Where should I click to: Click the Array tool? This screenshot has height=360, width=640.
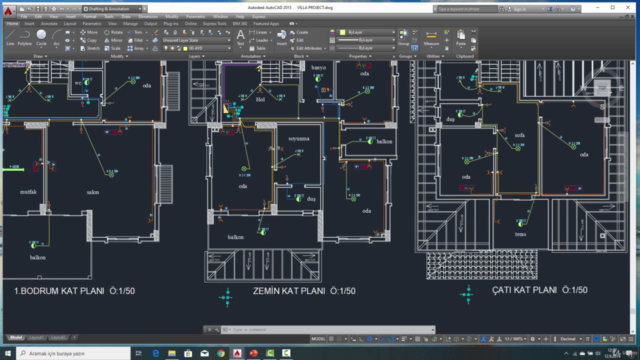[x=136, y=48]
